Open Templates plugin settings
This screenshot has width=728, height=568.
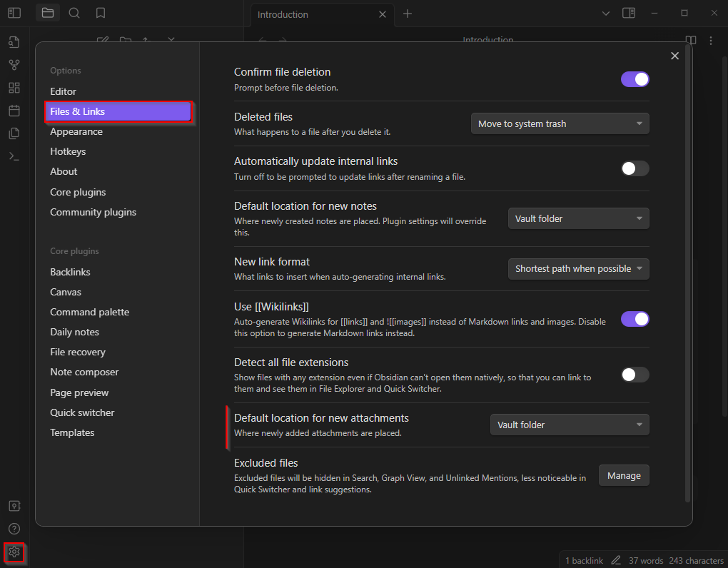(x=118, y=432)
